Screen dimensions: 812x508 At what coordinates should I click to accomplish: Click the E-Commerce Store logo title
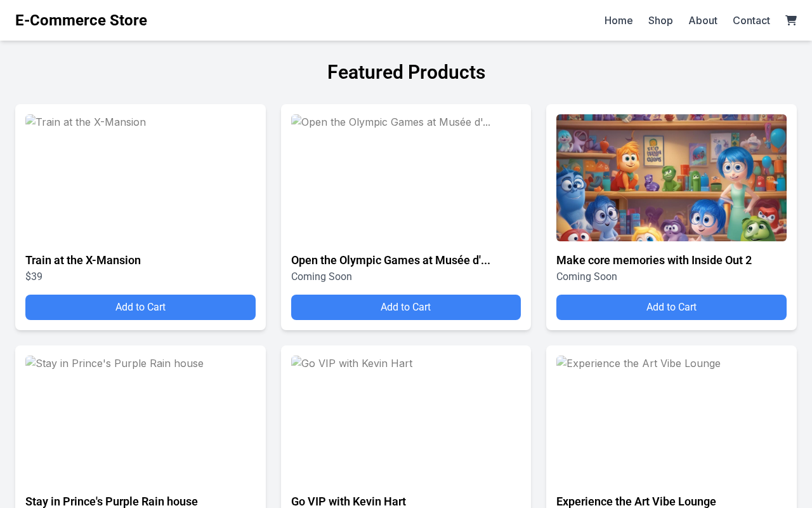(81, 20)
